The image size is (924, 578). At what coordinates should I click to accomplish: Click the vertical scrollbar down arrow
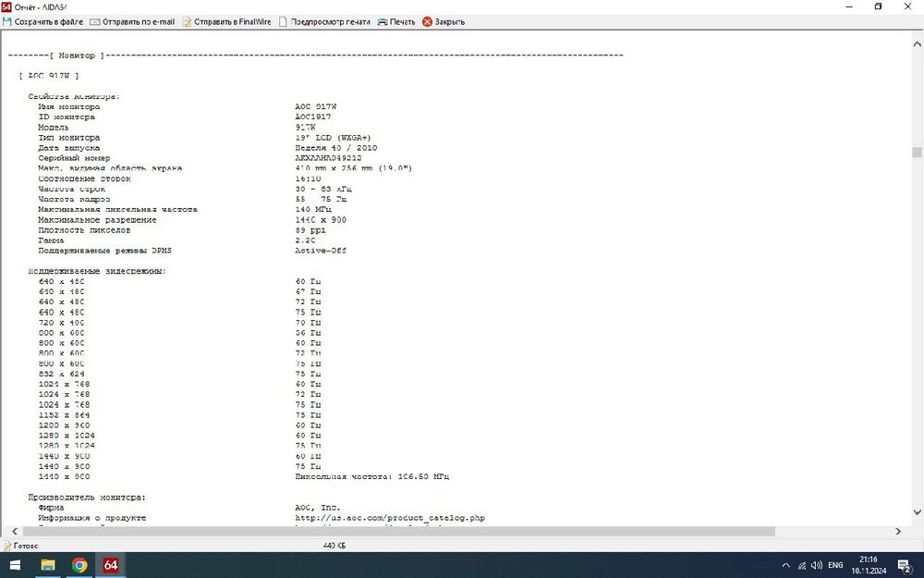pos(917,512)
